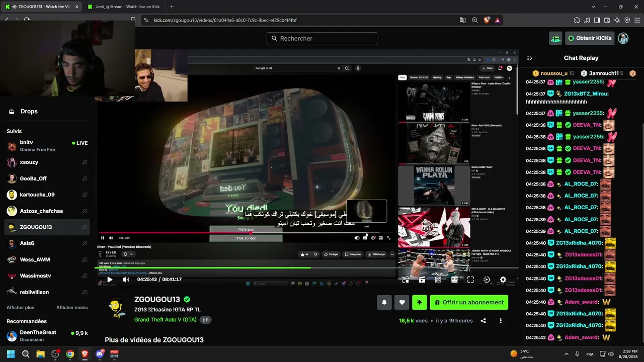Viewport: 644px width, 362px height.
Task: Toggle theater mode in Kick player
Action: point(454,280)
